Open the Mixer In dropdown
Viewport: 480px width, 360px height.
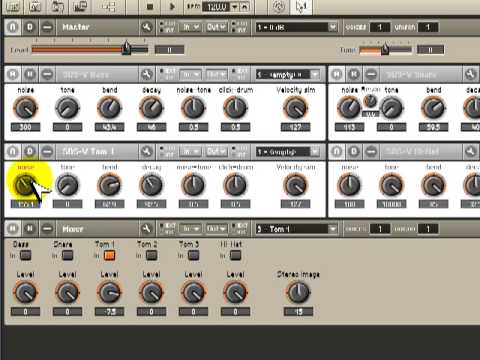pyautogui.click(x=191, y=229)
